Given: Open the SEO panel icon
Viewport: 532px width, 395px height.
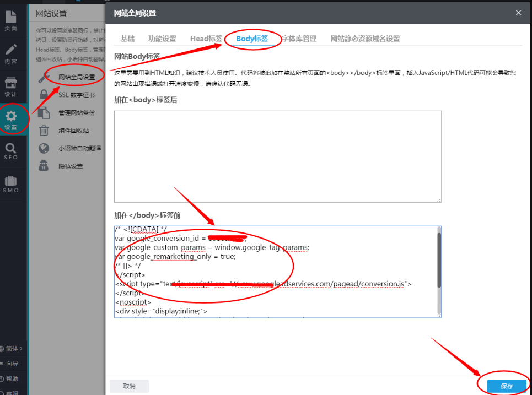Looking at the screenshot, I should coord(12,149).
